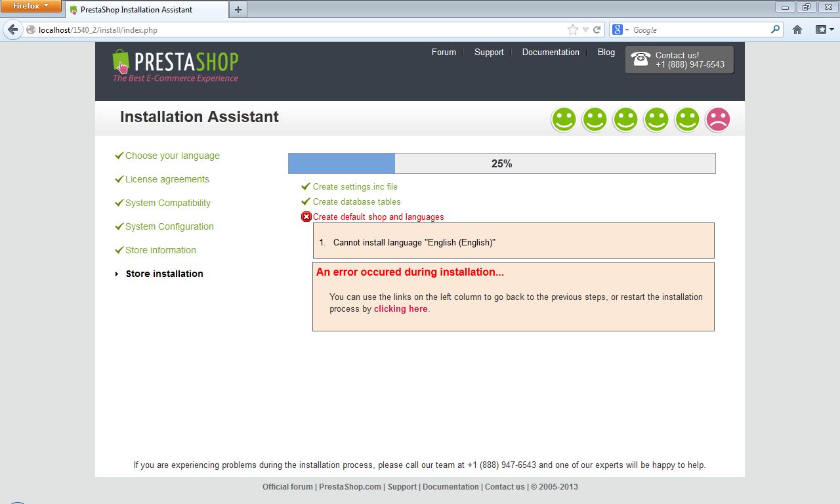The image size is (840, 504).
Task: Click the site identity globe icon
Action: pos(30,30)
